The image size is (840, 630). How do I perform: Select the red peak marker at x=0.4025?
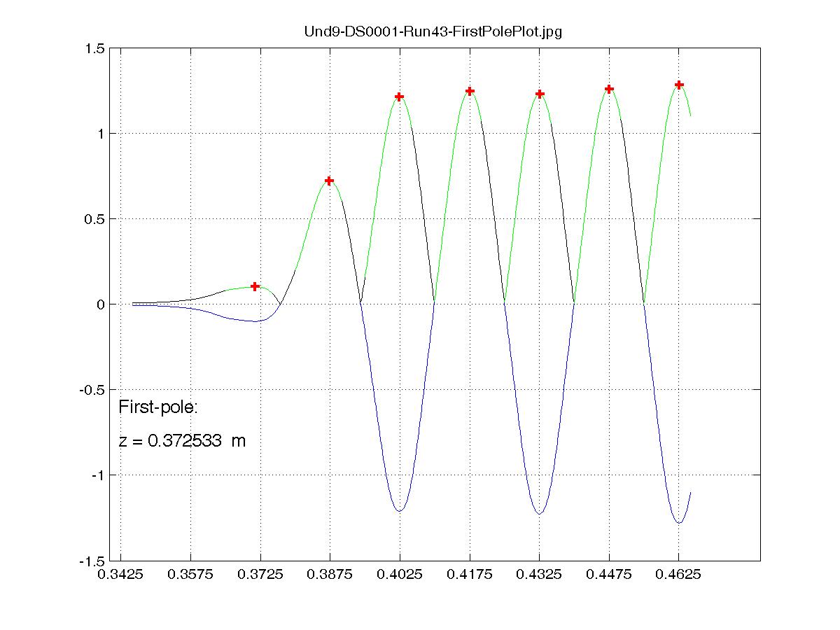click(399, 97)
